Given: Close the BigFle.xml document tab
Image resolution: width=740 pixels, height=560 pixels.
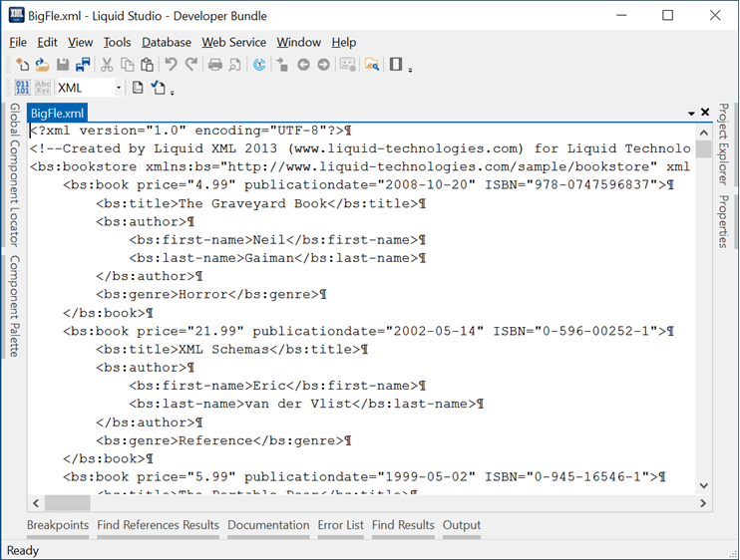Looking at the screenshot, I should (705, 113).
